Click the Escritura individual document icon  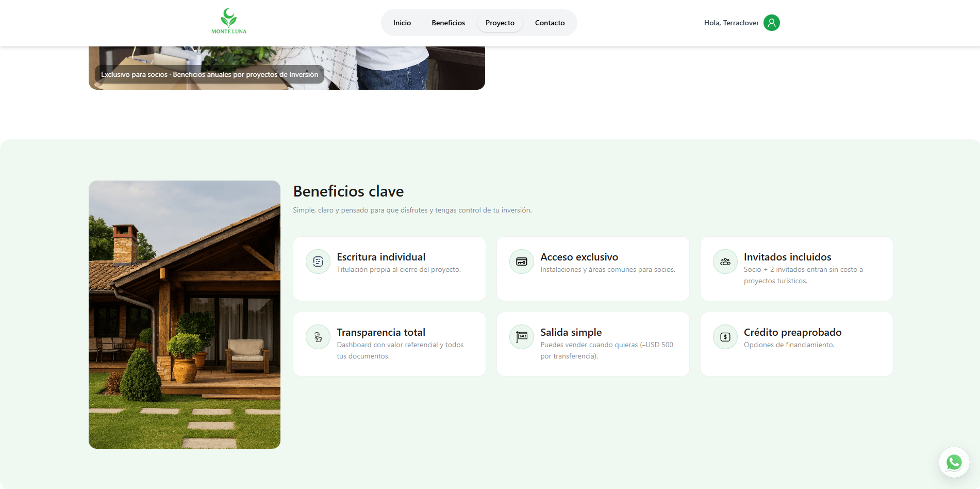pyautogui.click(x=318, y=262)
